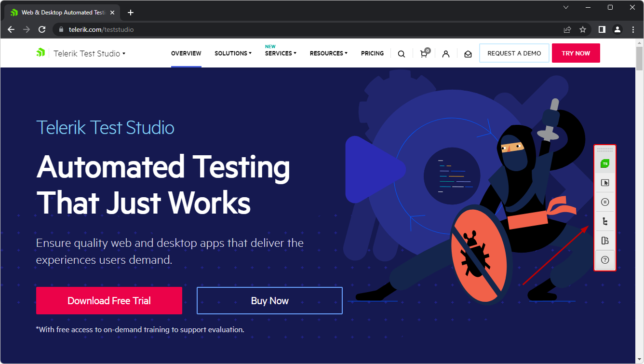Click the envelope contact icon

[x=468, y=54]
